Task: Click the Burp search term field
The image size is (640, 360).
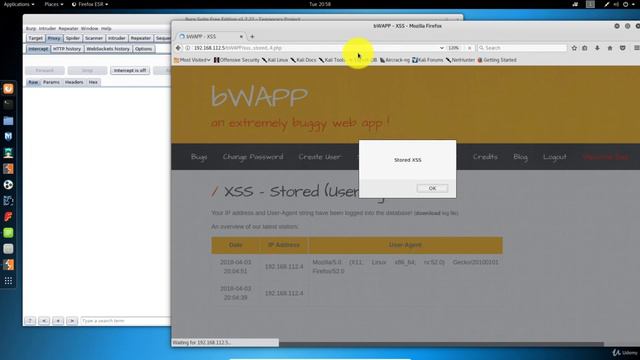Action: click(125, 321)
